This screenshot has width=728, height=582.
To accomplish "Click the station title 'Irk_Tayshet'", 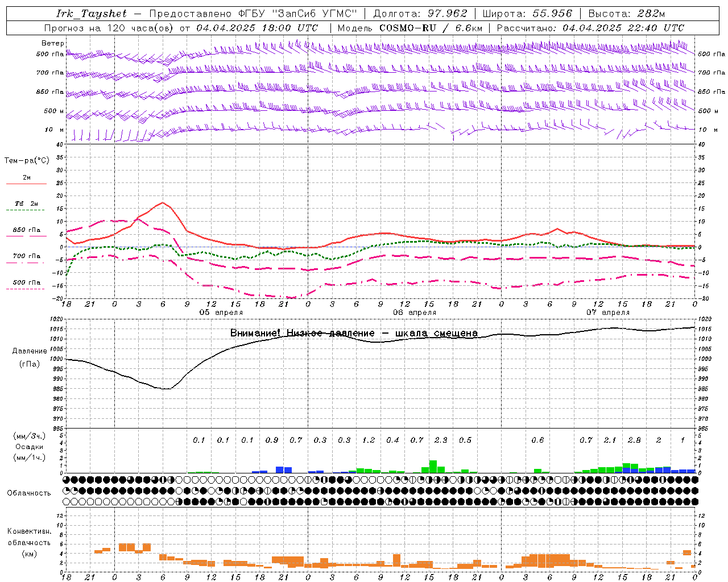I will tap(91, 14).
